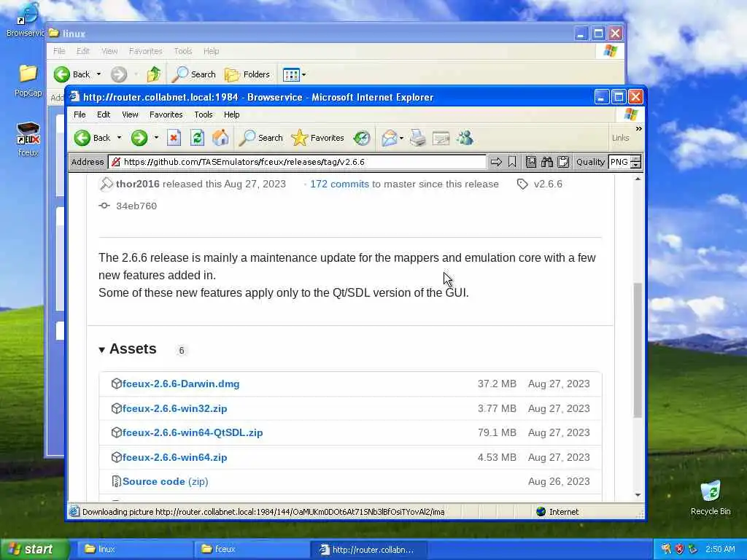Image resolution: width=747 pixels, height=560 pixels.
Task: Open the Favorites menu in Internet Explorer
Action: (x=166, y=114)
